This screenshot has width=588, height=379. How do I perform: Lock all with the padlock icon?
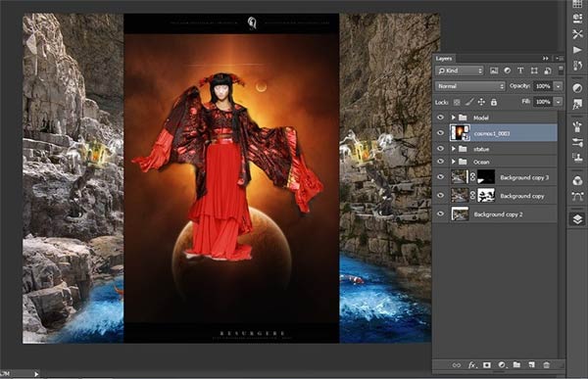tap(494, 102)
